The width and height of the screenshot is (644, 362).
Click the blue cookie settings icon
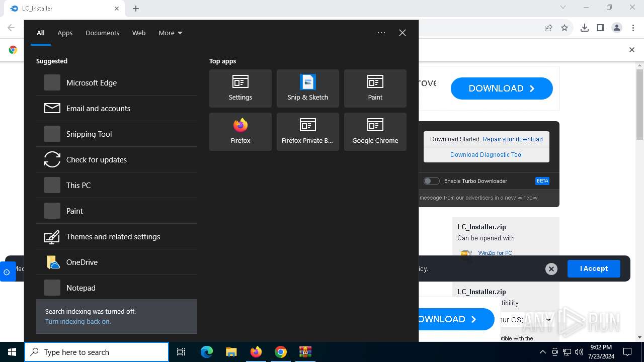[7, 272]
